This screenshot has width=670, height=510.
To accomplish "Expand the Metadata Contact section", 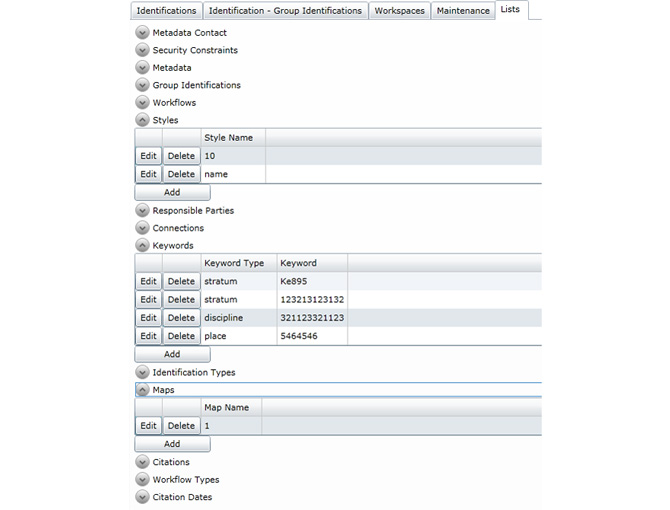I will tap(142, 33).
